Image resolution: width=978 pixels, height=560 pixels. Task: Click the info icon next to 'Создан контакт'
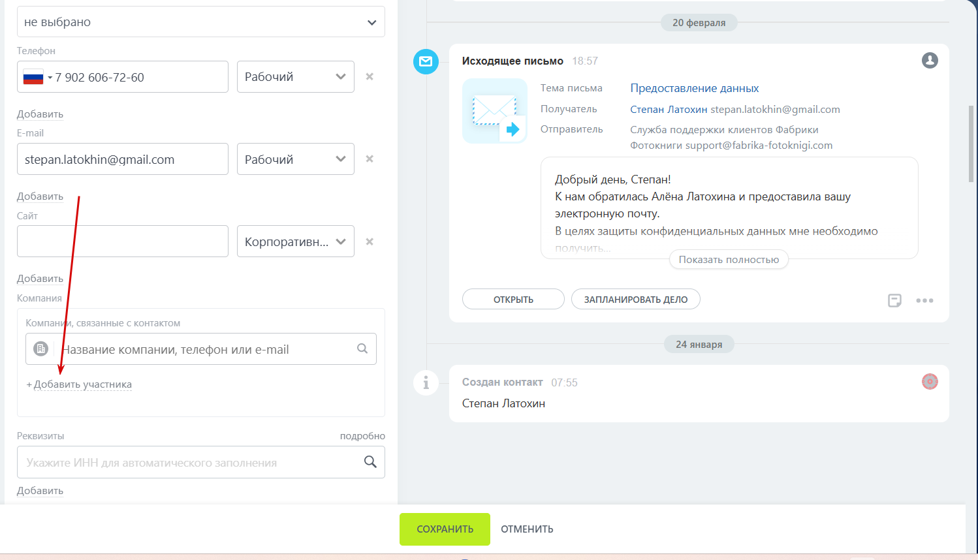point(426,382)
